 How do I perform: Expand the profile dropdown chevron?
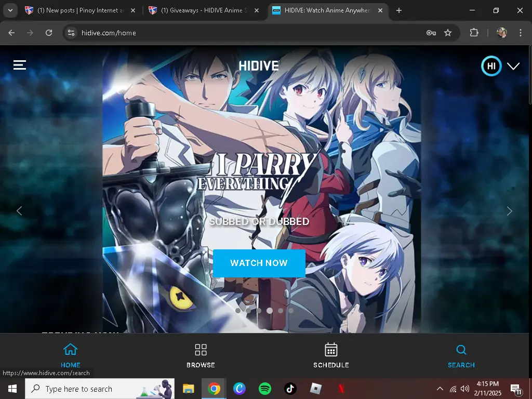point(513,66)
